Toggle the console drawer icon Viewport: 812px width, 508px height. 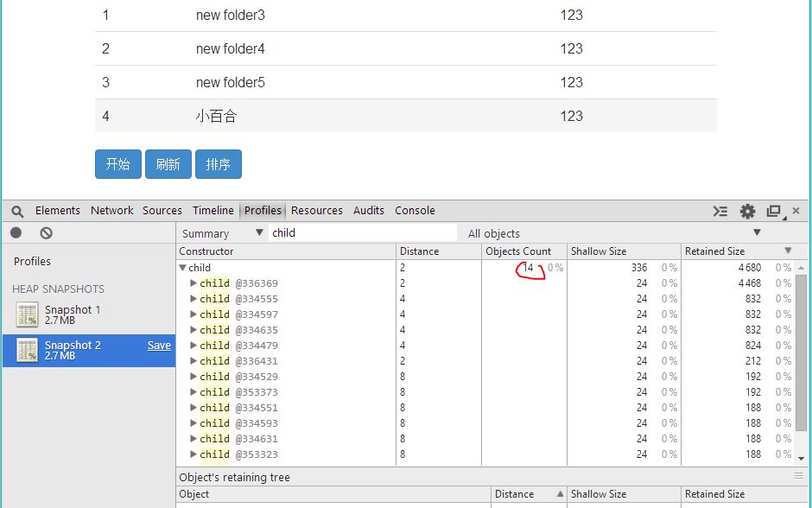(720, 211)
